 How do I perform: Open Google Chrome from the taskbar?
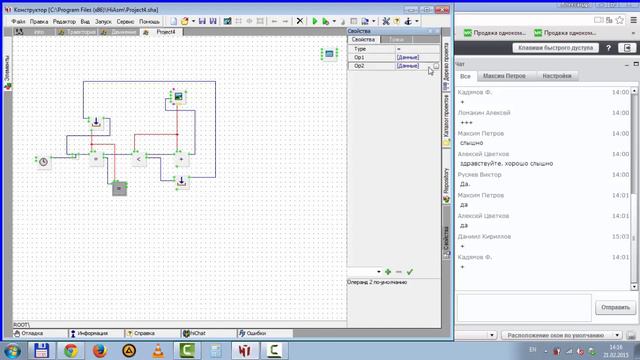pyautogui.click(x=71, y=350)
